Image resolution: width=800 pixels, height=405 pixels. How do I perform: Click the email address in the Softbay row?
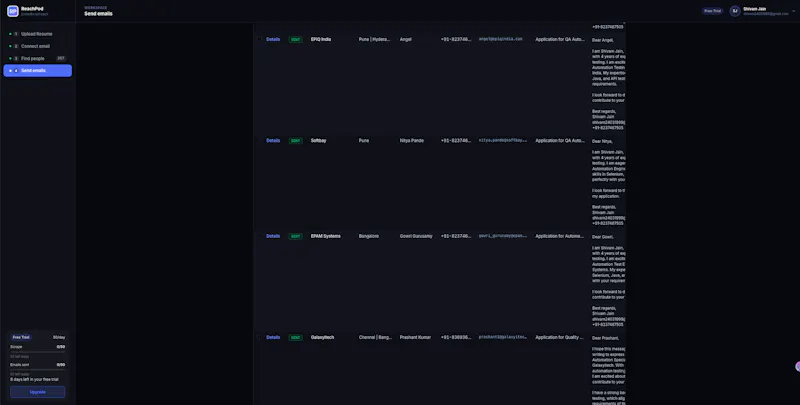tap(503, 140)
